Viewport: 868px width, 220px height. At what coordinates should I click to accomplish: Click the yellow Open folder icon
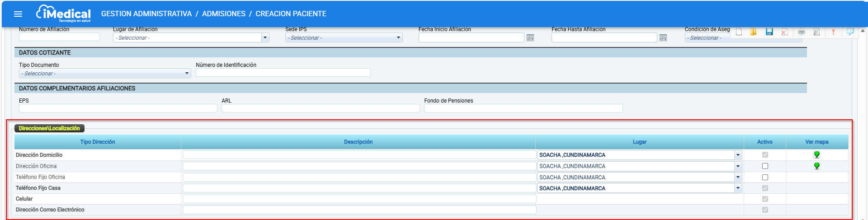pyautogui.click(x=754, y=32)
